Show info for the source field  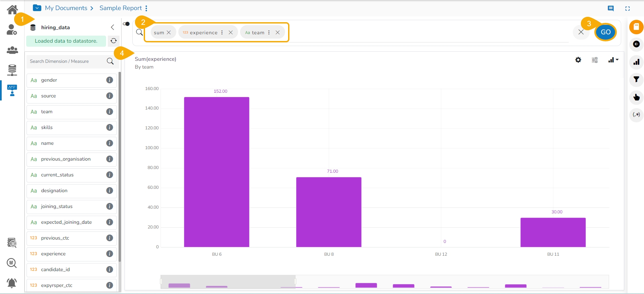pyautogui.click(x=109, y=96)
